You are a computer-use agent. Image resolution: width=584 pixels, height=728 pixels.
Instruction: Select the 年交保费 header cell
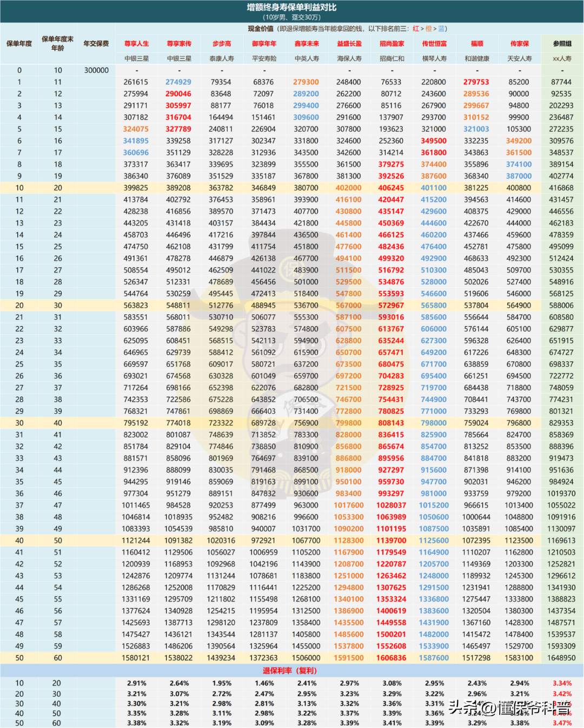[x=96, y=44]
